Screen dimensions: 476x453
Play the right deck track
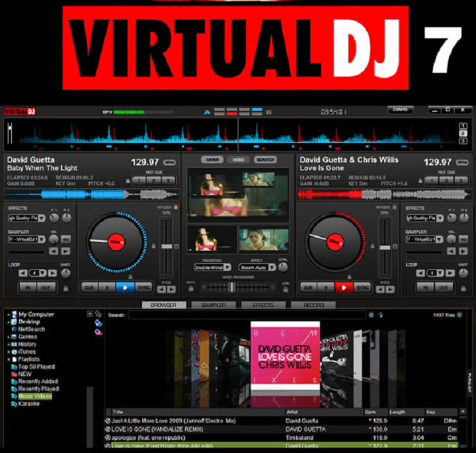[344, 287]
